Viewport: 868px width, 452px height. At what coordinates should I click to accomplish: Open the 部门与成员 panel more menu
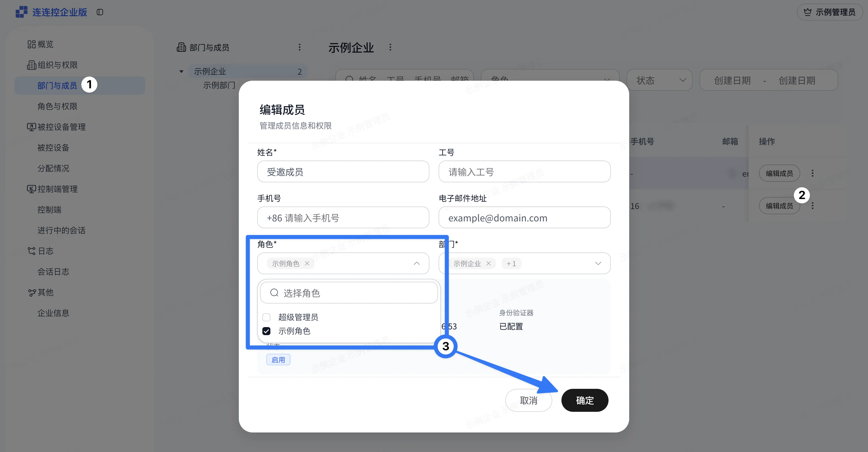coord(300,47)
